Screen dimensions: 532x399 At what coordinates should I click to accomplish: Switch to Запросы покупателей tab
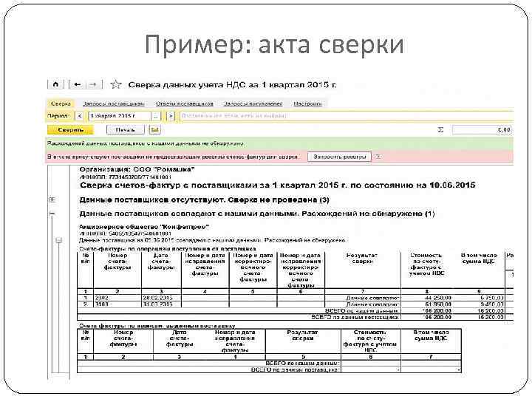click(253, 103)
